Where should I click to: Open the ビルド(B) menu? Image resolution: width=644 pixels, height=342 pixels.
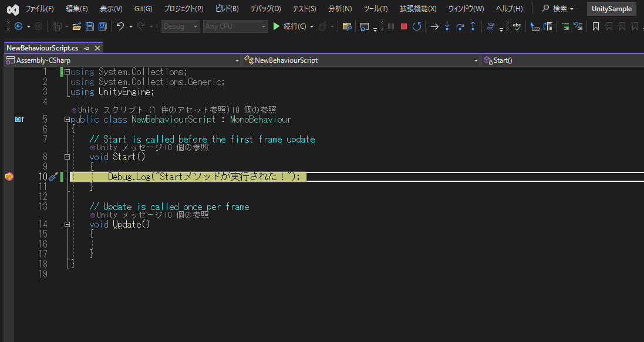click(227, 9)
